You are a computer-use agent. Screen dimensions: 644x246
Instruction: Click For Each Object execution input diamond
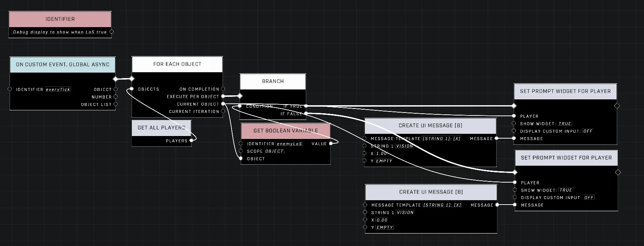tap(132, 78)
